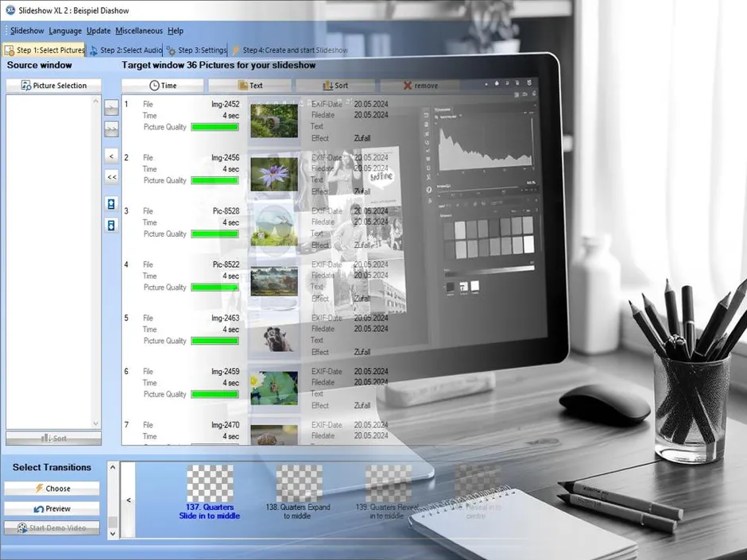Click the add single picture '>' arrow button
Viewport: 747px width, 560px height.
point(111,109)
